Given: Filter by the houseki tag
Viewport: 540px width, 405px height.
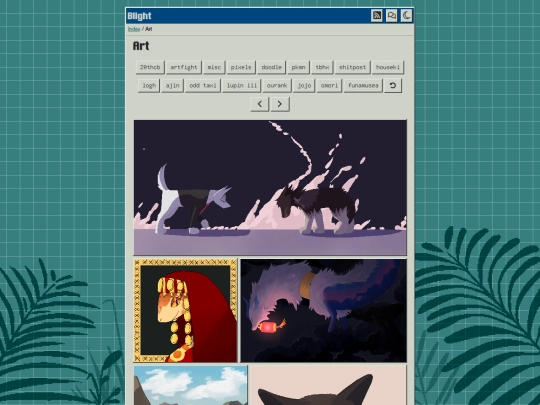Looking at the screenshot, I should click(x=388, y=68).
